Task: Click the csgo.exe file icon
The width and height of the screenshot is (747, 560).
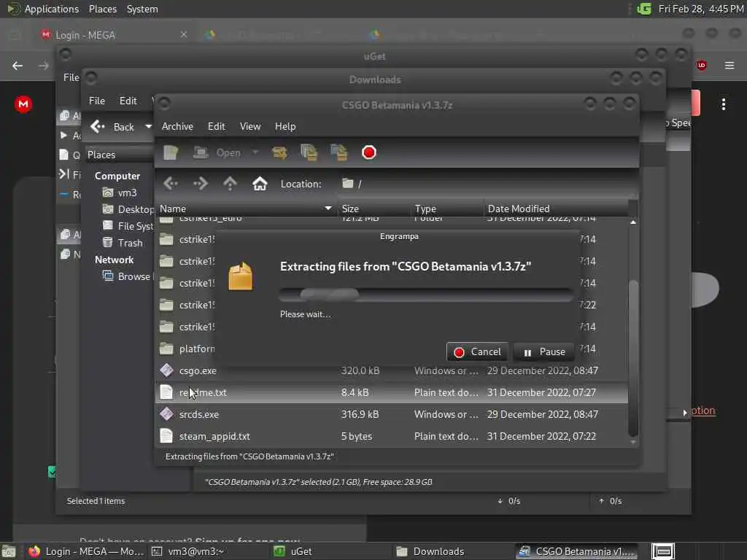Action: point(166,370)
